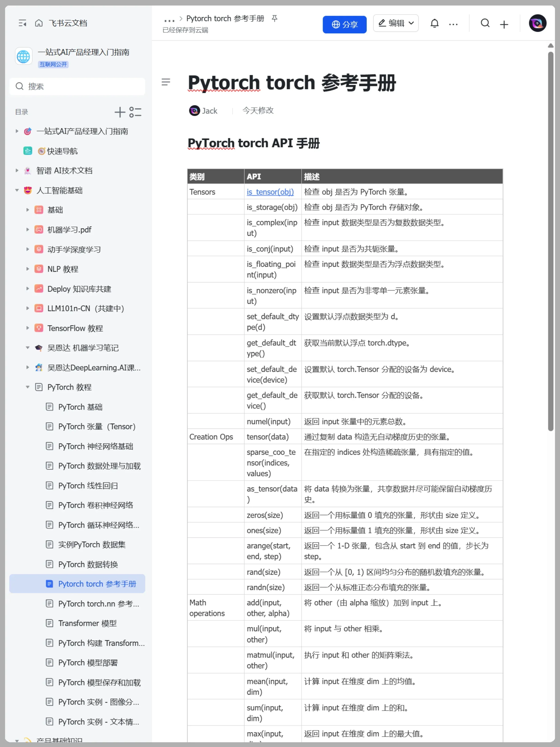Open the document outline icon beside the title

point(166,82)
